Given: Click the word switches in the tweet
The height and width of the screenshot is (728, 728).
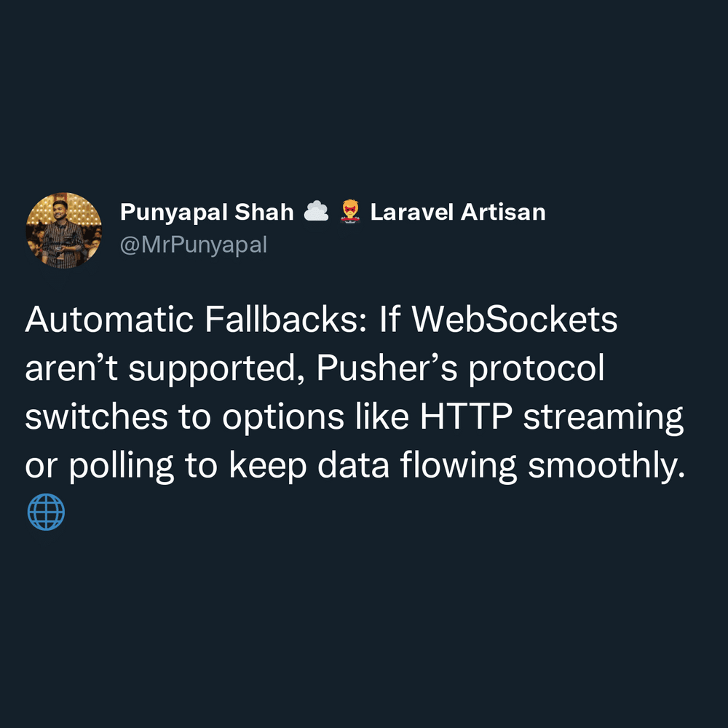Looking at the screenshot, I should [97, 416].
